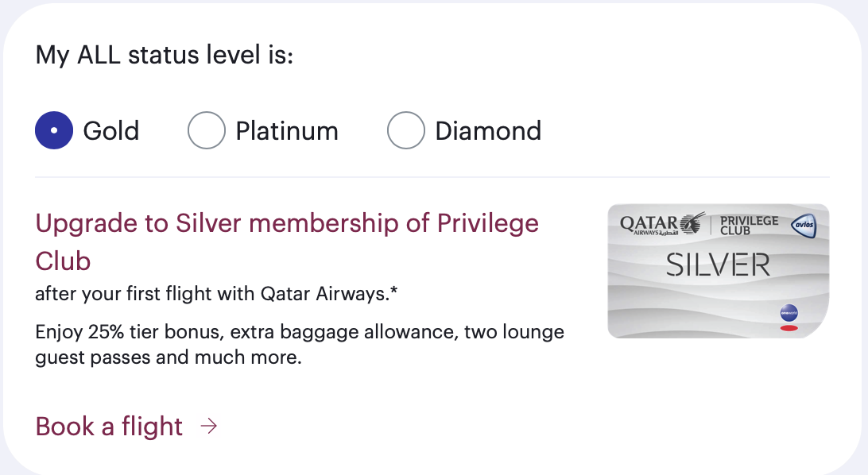Pick the Diamond radio button
Viewport: 868px width, 475px height.
(x=406, y=130)
